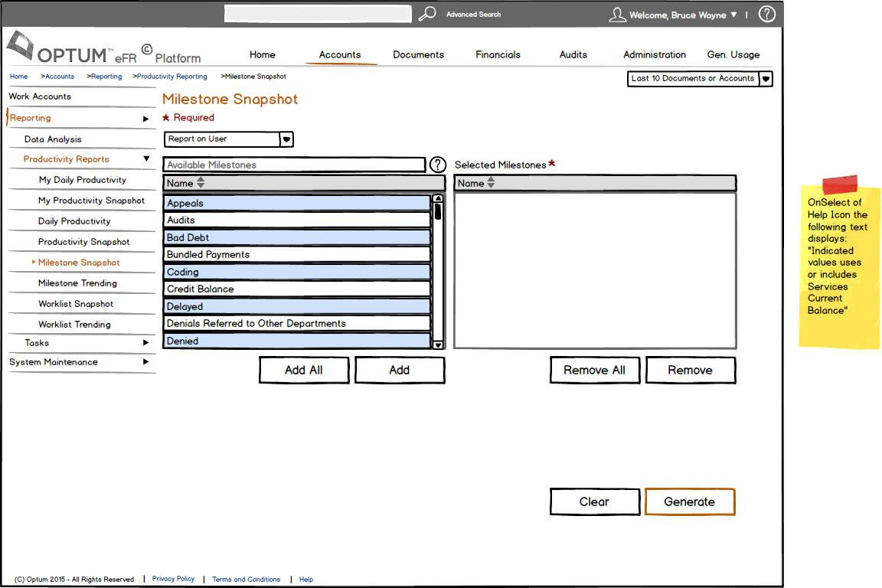Click help icon beside Available Milestones

coord(437,165)
